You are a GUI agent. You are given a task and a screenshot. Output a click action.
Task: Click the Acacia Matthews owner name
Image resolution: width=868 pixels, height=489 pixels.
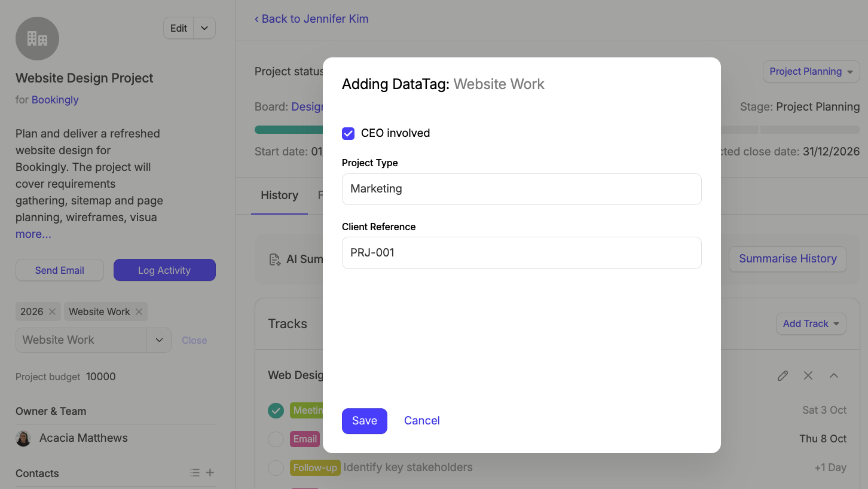pyautogui.click(x=84, y=438)
